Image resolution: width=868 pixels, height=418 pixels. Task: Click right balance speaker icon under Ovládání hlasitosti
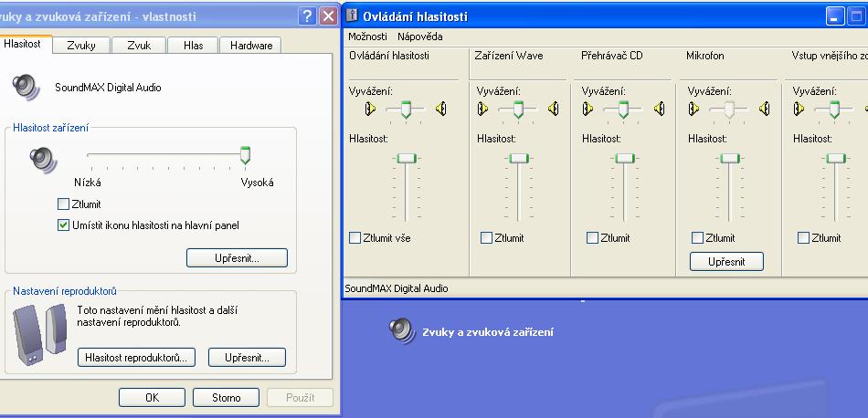click(440, 109)
